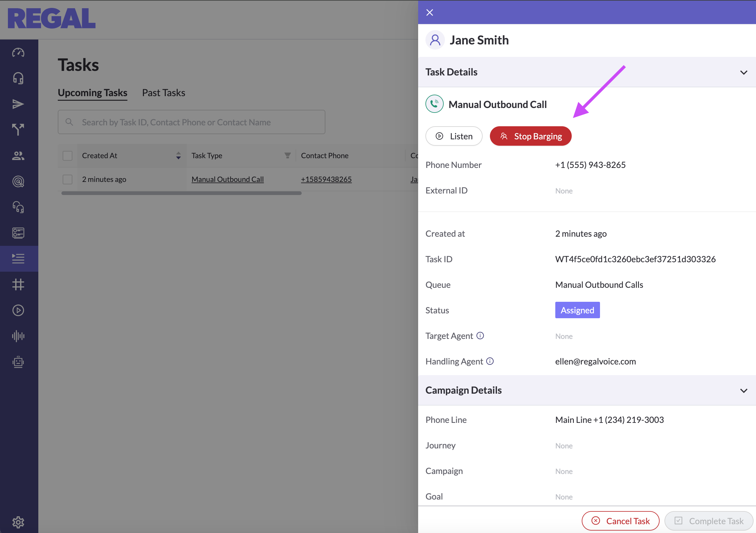Open the target goal icon in sidebar
Viewport: 756px width, 533px height.
pyautogui.click(x=18, y=182)
